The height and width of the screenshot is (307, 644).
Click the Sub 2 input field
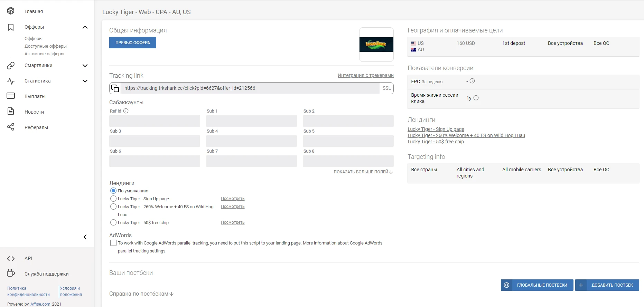348,121
